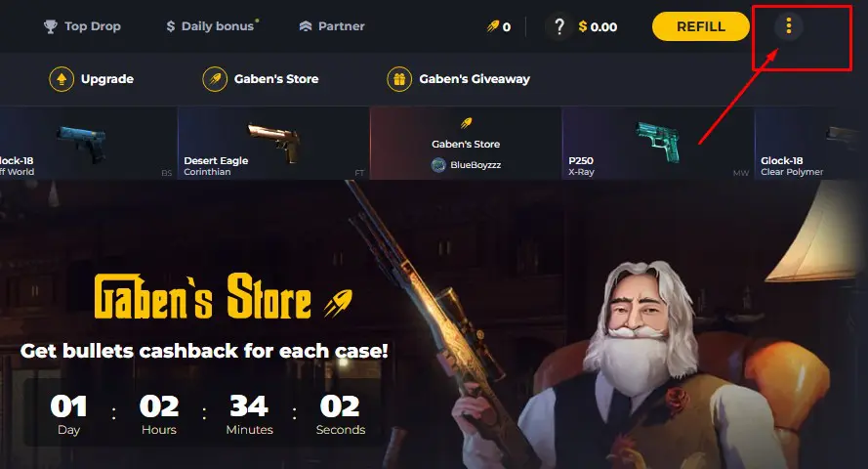
Task: Click the $ 0.00 balance display
Action: pyautogui.click(x=598, y=26)
